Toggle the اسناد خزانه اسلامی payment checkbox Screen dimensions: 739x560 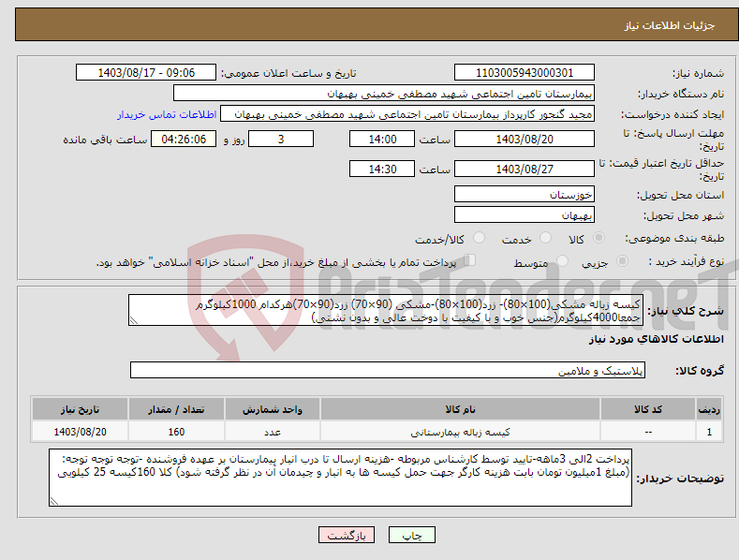(x=470, y=260)
